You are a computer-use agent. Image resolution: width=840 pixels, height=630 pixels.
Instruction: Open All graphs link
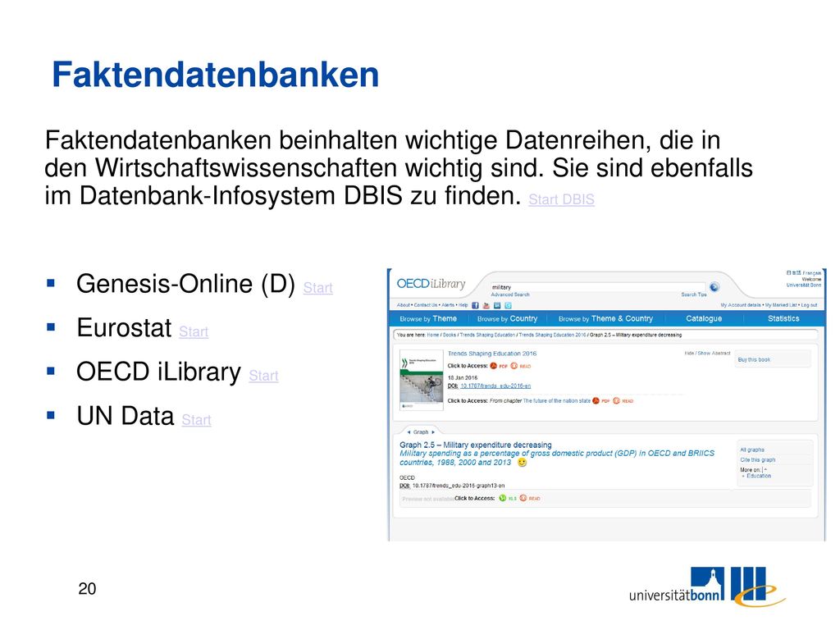(x=752, y=450)
